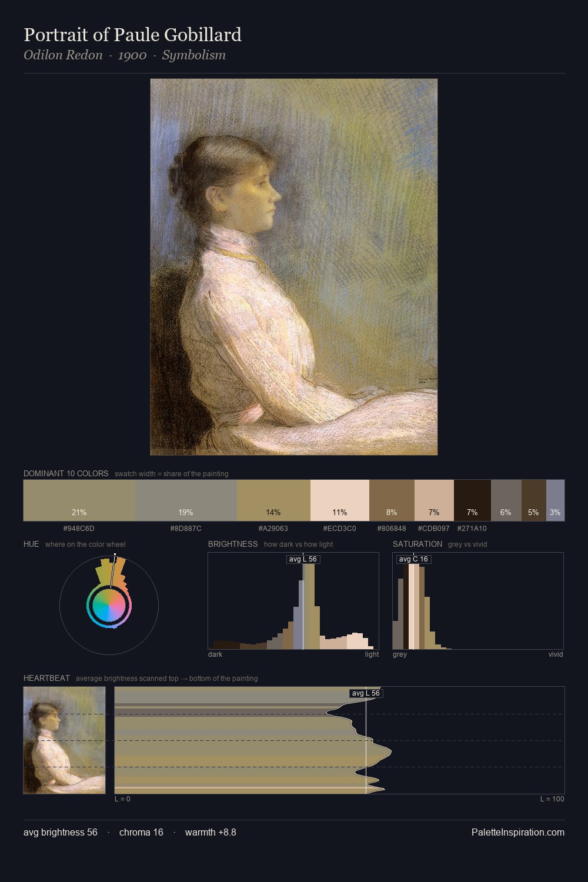Click hex code #8D887C
Viewport: 588px width, 882px height.
(186, 529)
